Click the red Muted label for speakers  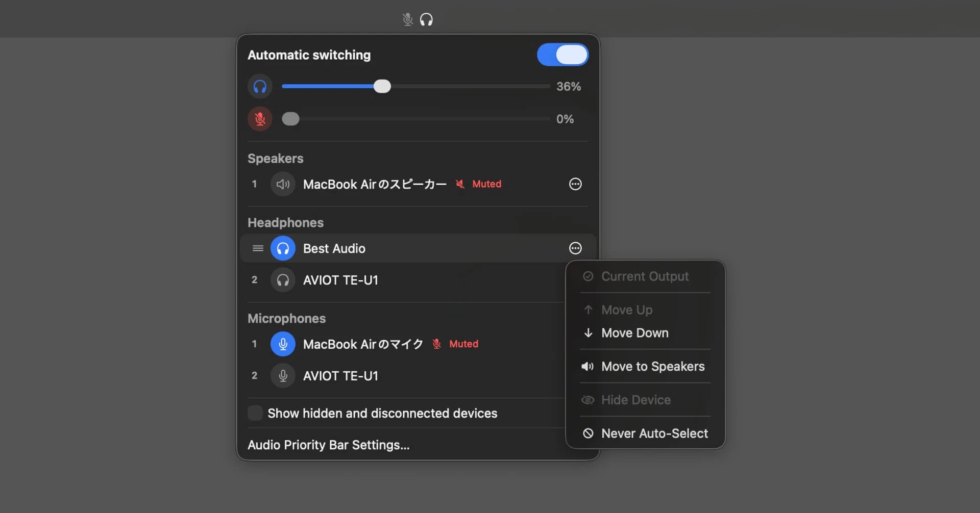click(486, 184)
